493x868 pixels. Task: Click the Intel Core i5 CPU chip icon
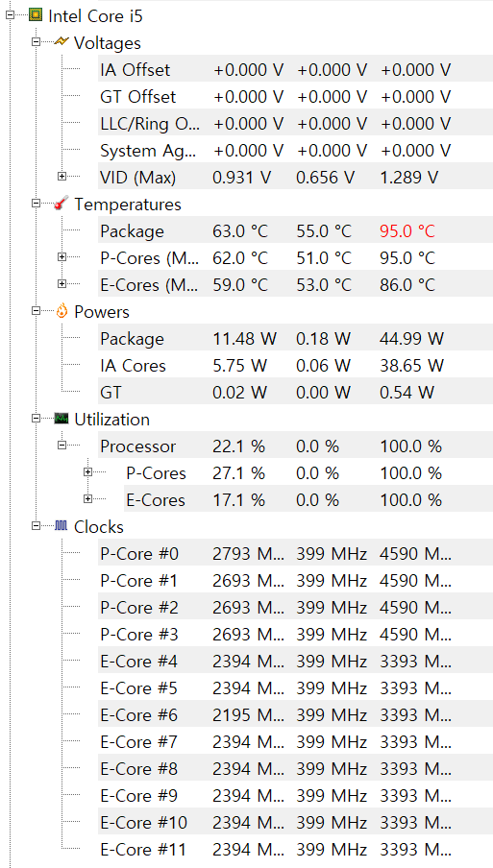(x=35, y=15)
